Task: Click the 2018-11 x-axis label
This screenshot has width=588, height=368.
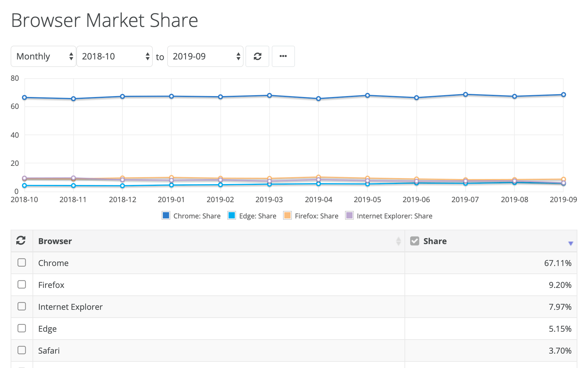Action: click(x=73, y=200)
